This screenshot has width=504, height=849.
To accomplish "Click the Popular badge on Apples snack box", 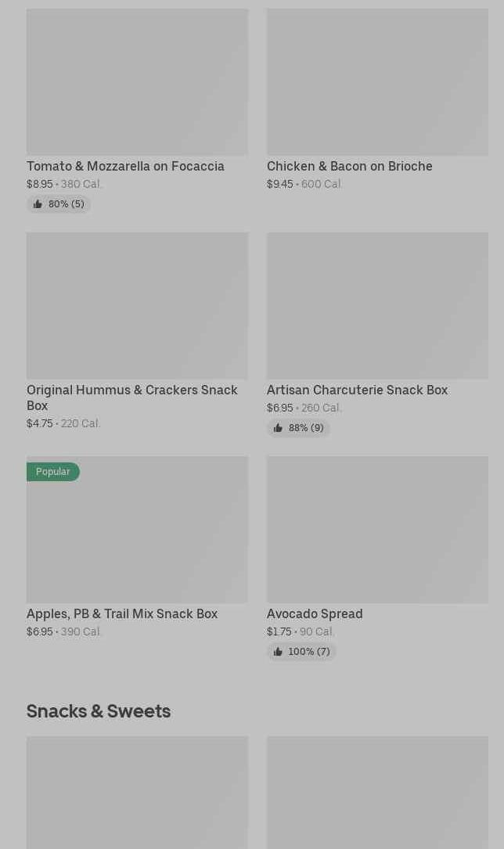I will point(52,472).
